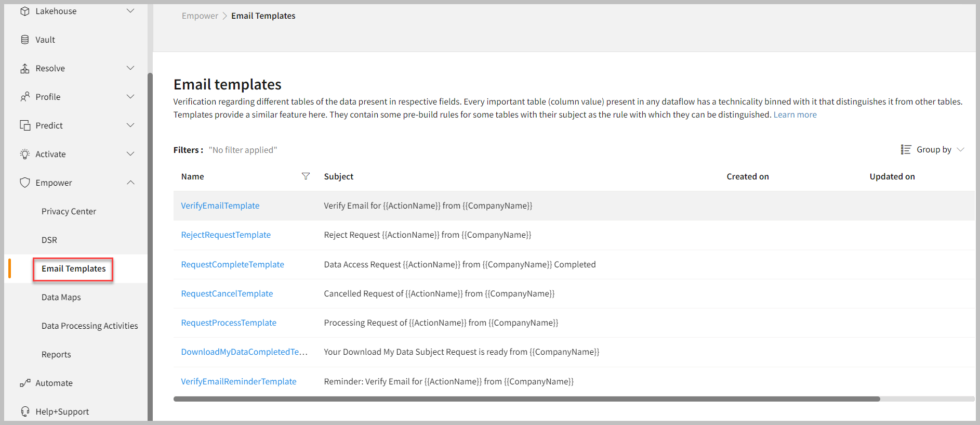Open Privacy Center from the sidebar
Viewport: 980px width, 425px height.
(x=69, y=211)
